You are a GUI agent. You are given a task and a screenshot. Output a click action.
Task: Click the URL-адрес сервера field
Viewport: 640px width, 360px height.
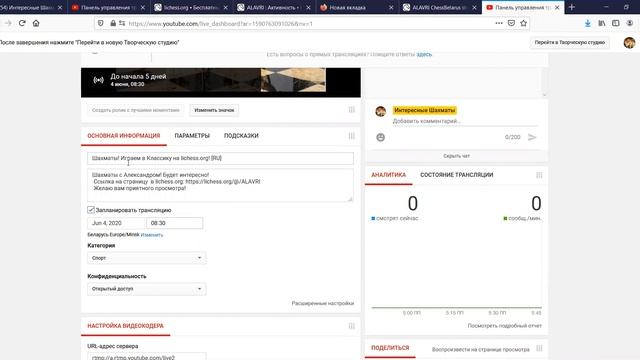click(x=147, y=357)
